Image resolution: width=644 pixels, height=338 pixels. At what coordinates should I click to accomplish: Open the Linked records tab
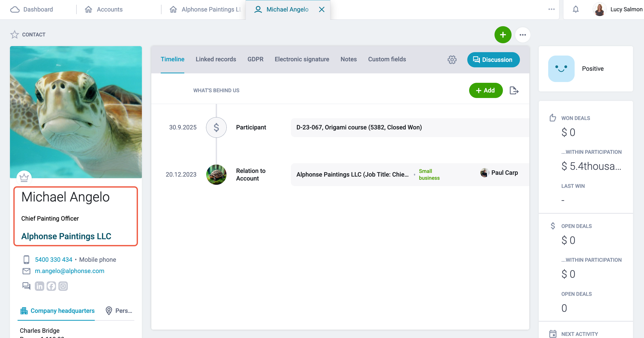click(x=216, y=59)
